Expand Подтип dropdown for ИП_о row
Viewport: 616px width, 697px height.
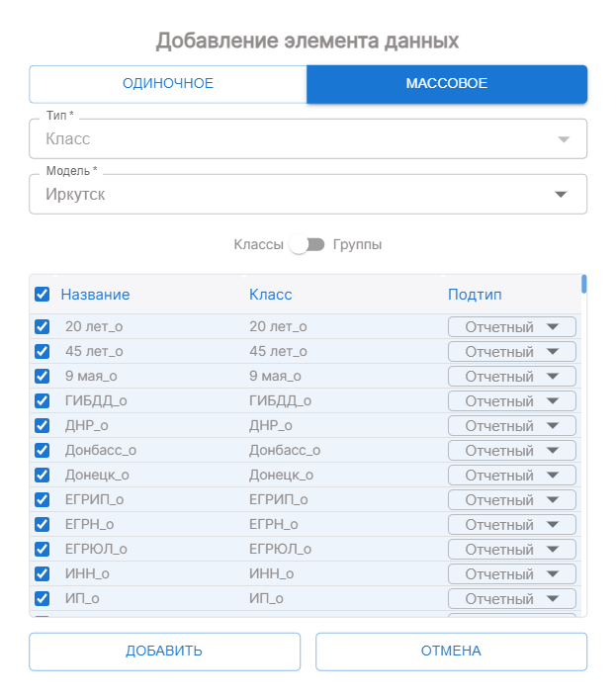point(511,598)
